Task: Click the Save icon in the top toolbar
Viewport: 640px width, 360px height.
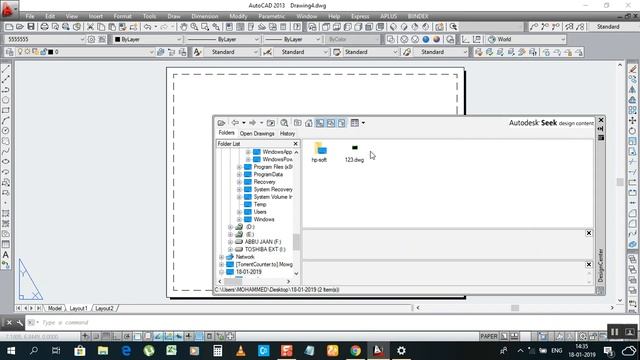Action: click(31, 27)
